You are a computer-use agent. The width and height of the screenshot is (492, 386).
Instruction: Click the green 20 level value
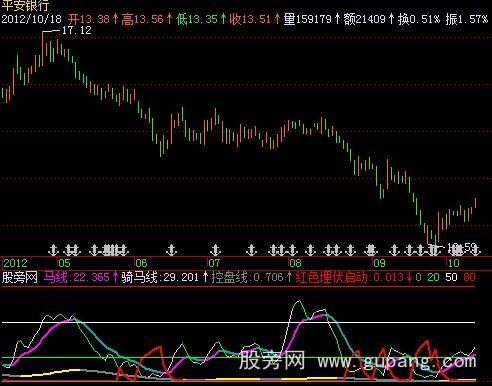coord(433,277)
